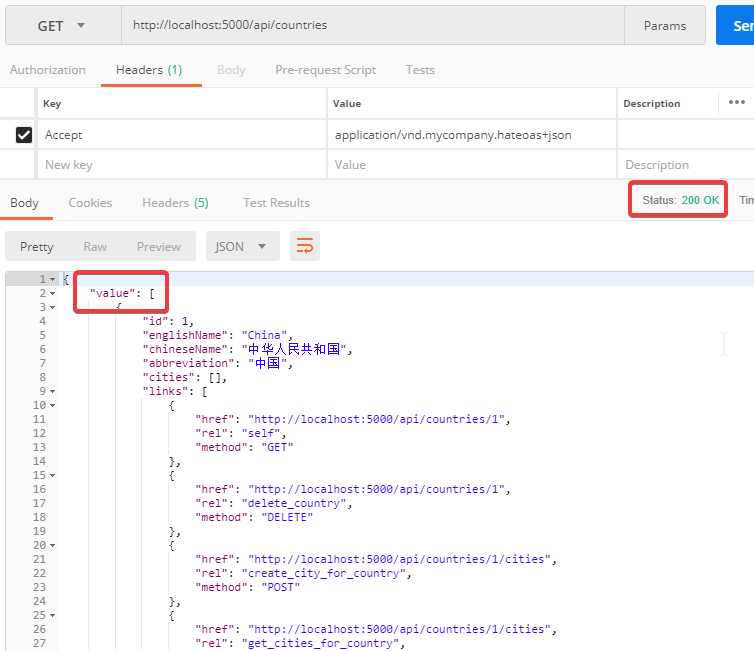Open the Test Results tab
The height and width of the screenshot is (651, 754).
coord(276,203)
